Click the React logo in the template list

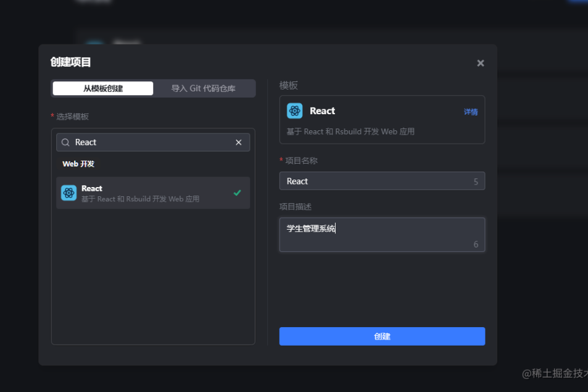69,193
